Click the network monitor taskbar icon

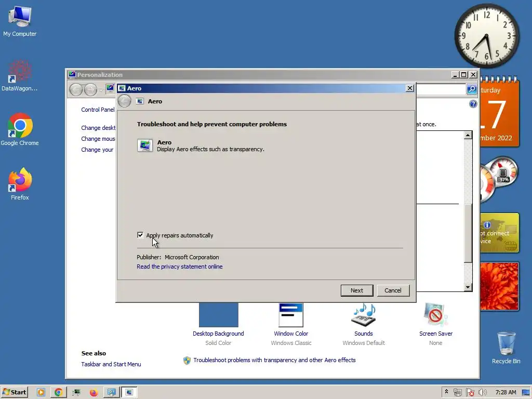click(x=76, y=393)
